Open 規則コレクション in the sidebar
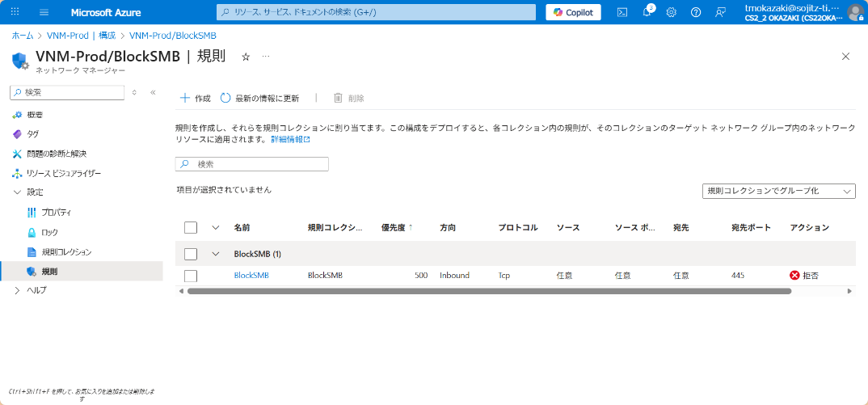 (x=66, y=251)
